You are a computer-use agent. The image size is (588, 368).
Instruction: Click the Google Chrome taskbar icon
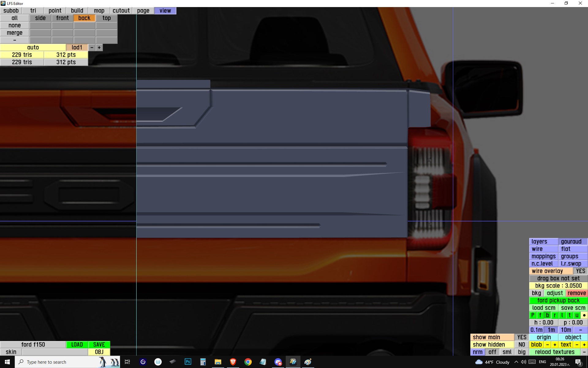(248, 362)
